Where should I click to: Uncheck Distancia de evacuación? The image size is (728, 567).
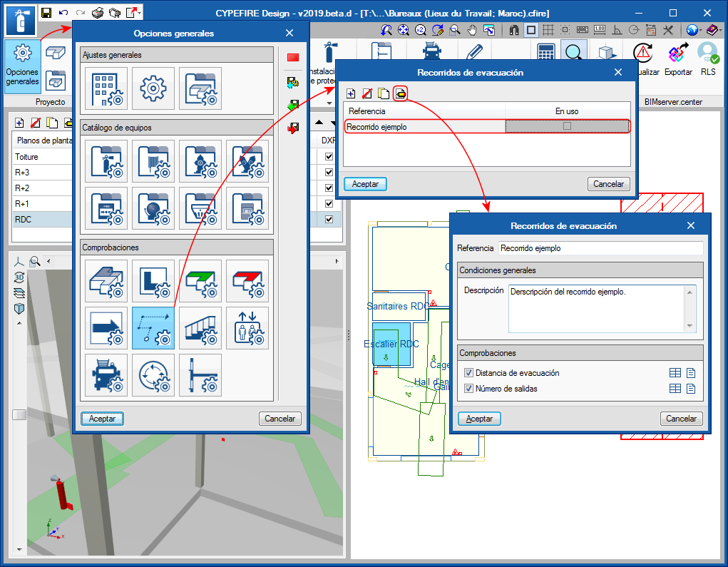click(x=469, y=373)
